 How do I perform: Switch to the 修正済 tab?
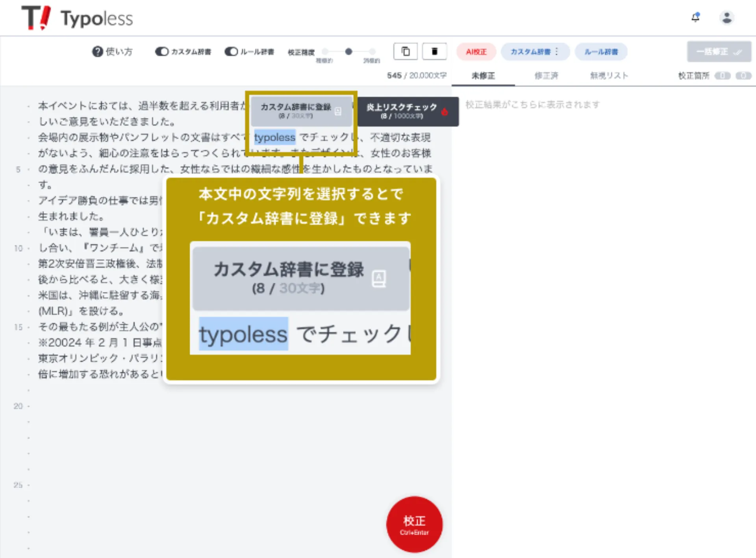(546, 76)
